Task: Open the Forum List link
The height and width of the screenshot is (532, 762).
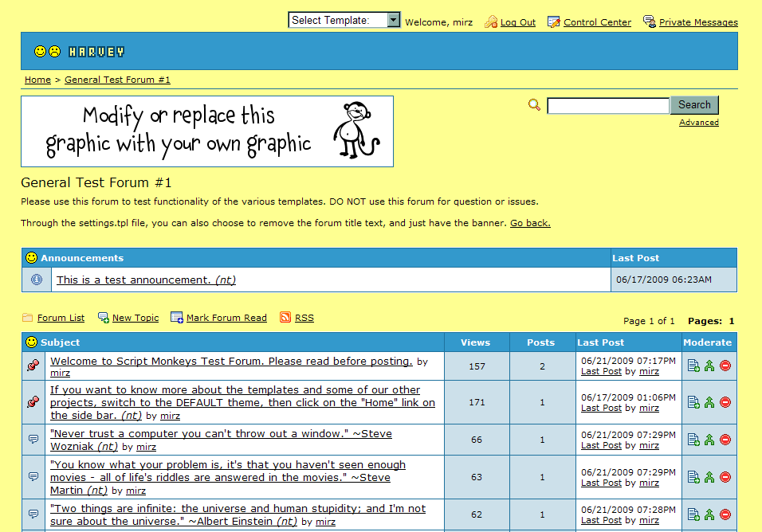Action: click(61, 318)
